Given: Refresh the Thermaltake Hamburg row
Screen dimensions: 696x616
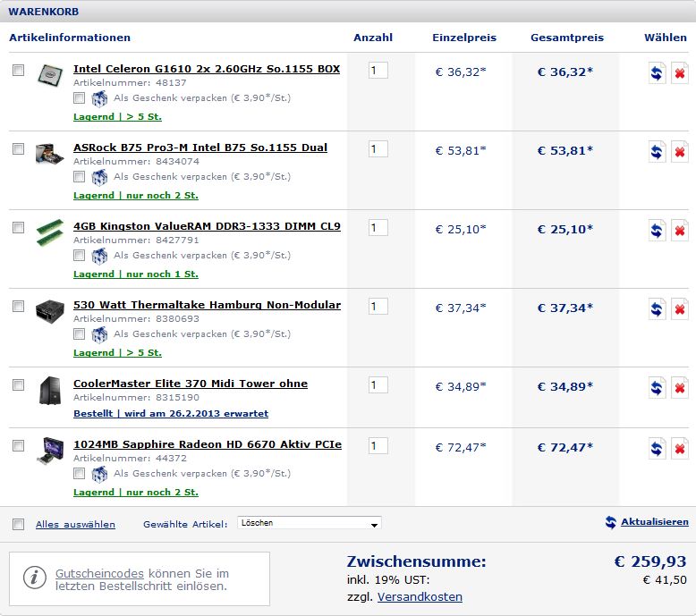Looking at the screenshot, I should coord(657,308).
